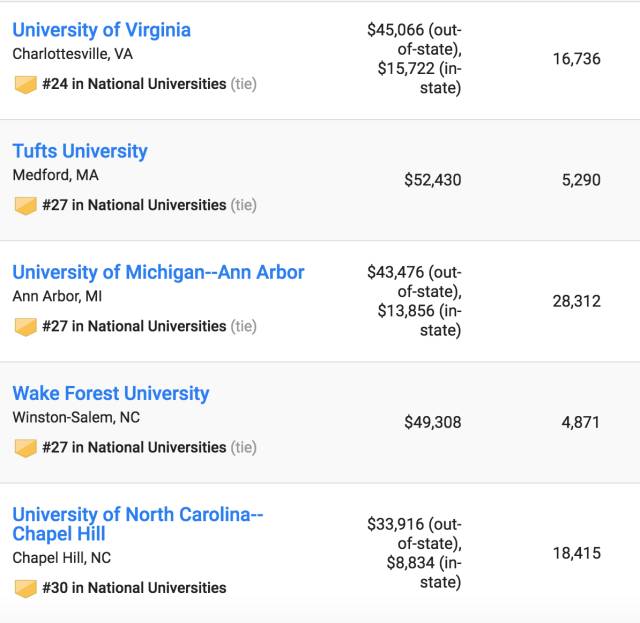
Task: Open the Tufts University link
Action: pos(80,151)
